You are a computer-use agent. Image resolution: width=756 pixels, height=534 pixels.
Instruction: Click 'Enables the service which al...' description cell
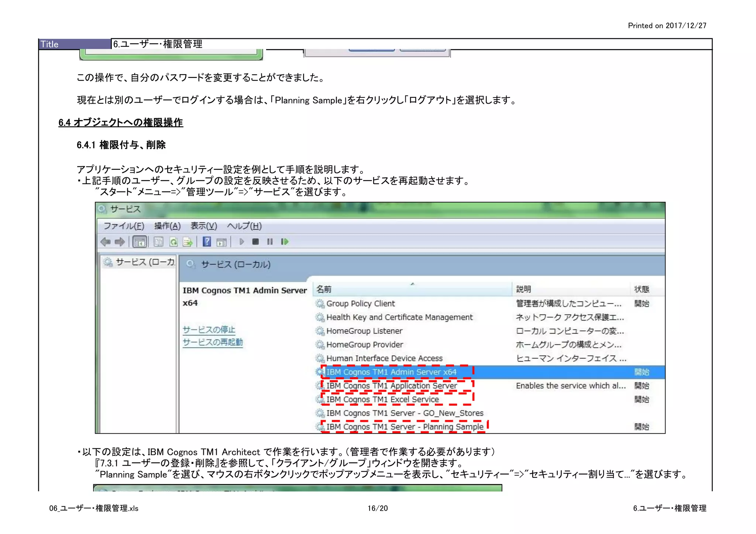[571, 386]
